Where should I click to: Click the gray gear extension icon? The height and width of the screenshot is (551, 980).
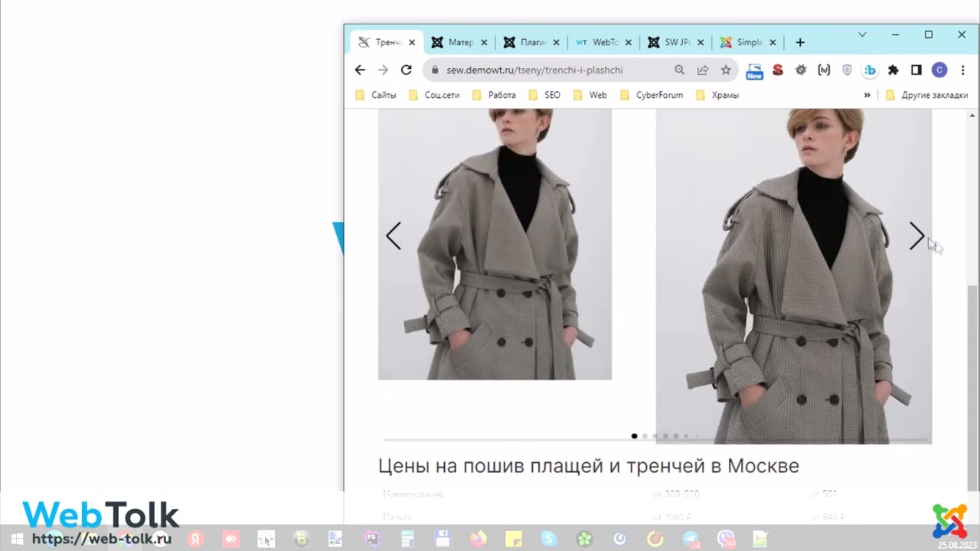801,70
